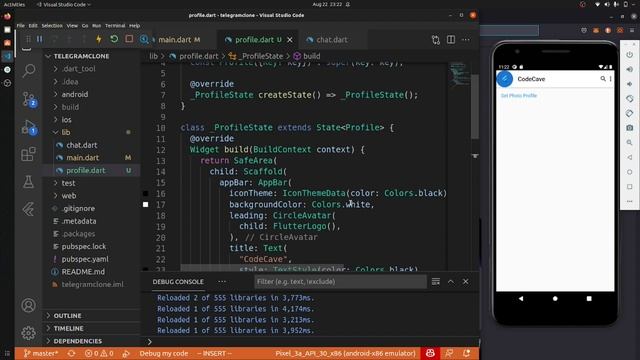Open the Selection menu
Image resolution: width=640 pixels, height=360 pixels.
[52, 25]
